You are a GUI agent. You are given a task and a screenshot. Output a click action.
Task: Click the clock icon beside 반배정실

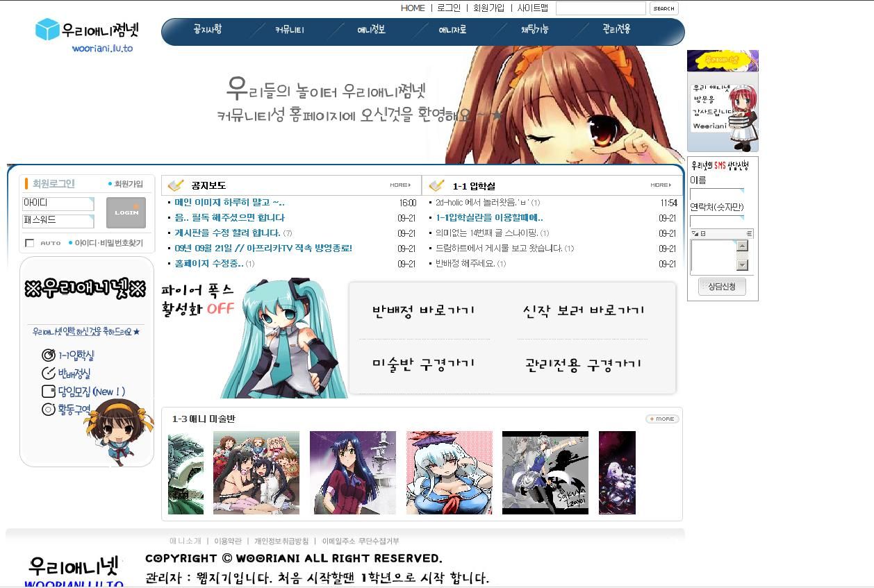point(49,373)
